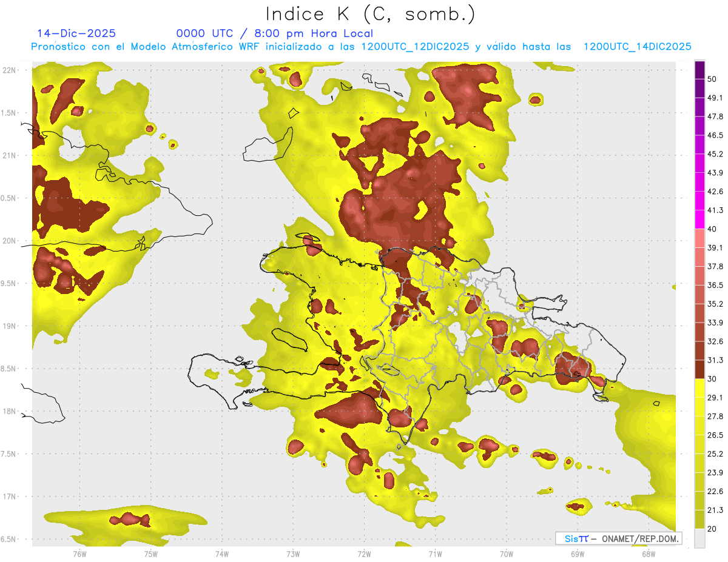Click the colorbar value "26.5"
728x562 pixels.
(x=715, y=436)
